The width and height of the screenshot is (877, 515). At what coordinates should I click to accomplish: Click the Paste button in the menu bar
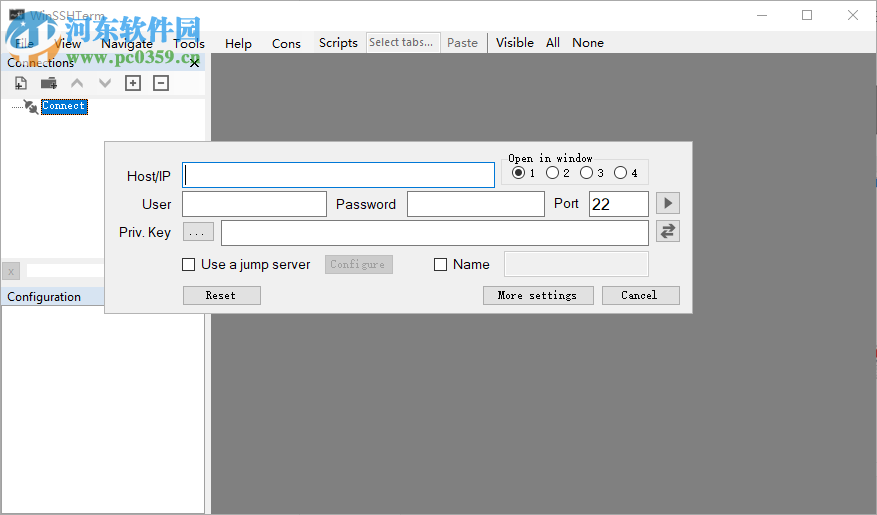point(463,42)
